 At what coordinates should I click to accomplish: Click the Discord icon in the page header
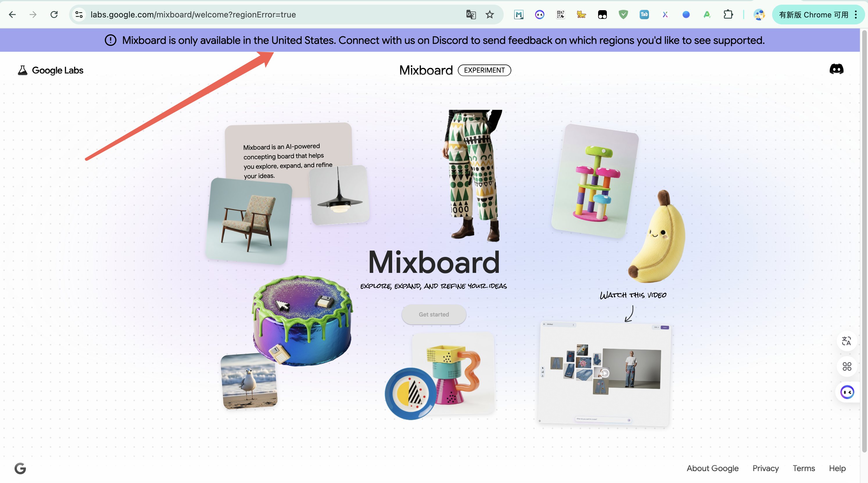(836, 69)
